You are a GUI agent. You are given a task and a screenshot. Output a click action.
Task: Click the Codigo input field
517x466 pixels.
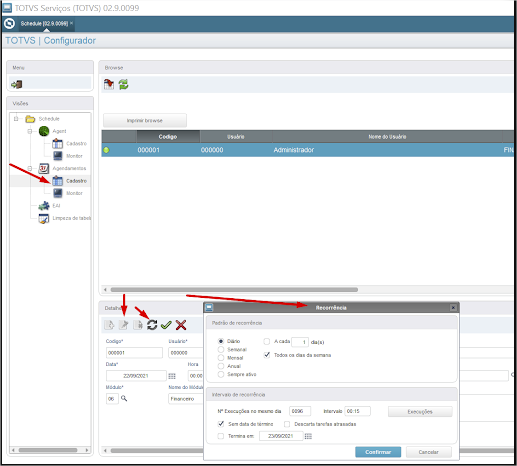(134, 353)
